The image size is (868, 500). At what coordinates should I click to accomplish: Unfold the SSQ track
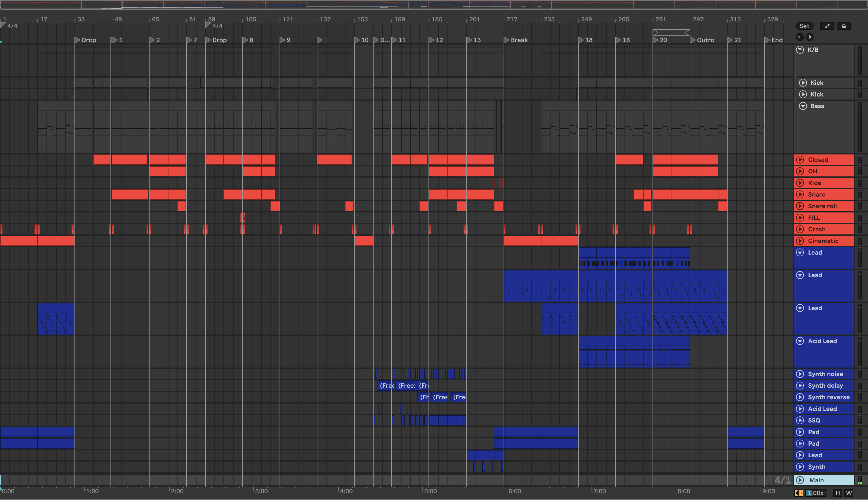800,420
